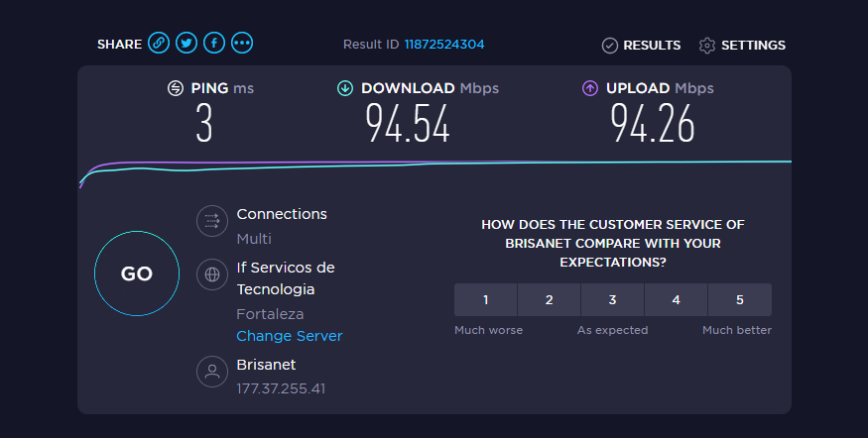The width and height of the screenshot is (868, 438).
Task: Open more sharing options icon
Action: click(x=242, y=43)
